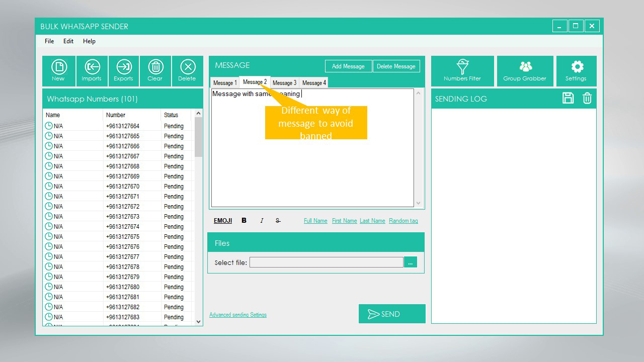The image size is (644, 362).
Task: Save the sending log via floppy icon
Action: tap(568, 98)
